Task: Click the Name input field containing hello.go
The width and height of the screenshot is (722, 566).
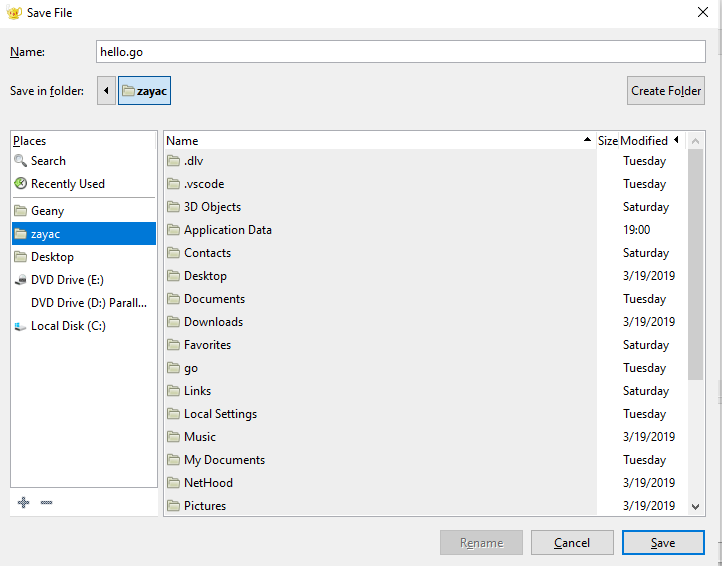Action: point(401,52)
